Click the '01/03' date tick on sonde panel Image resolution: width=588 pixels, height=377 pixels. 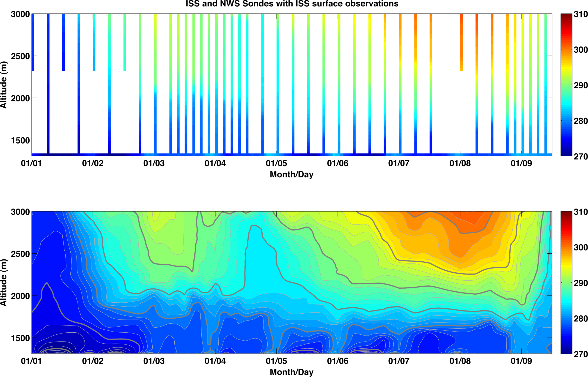[x=154, y=163]
